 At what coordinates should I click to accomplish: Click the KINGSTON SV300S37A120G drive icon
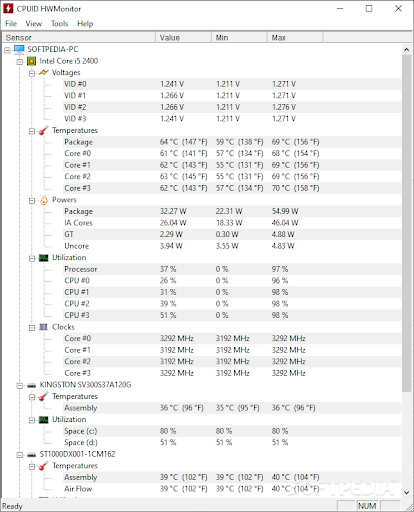[x=31, y=385]
